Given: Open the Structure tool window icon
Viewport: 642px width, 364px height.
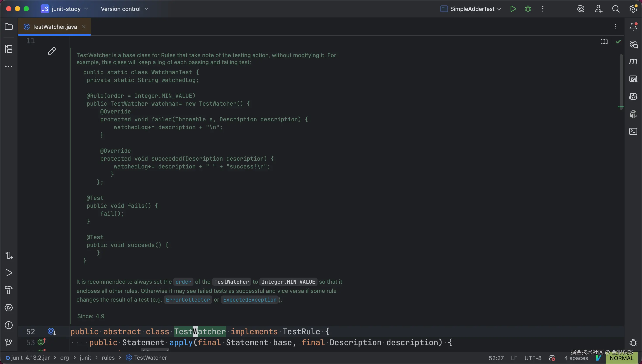Looking at the screenshot, I should [9, 49].
